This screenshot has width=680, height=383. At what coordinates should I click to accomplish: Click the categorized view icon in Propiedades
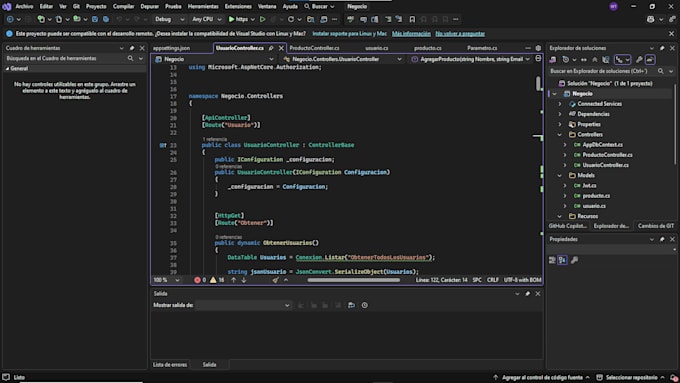tap(552, 260)
